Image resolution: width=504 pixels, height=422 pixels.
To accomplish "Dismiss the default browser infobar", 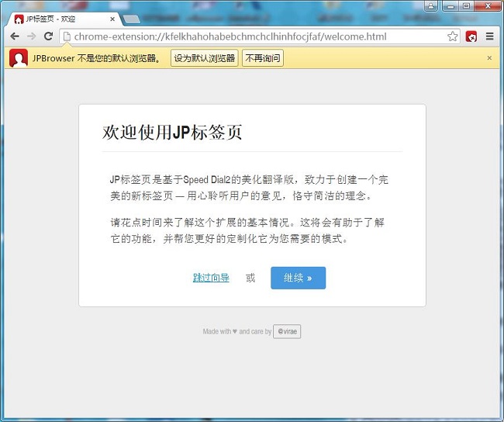I will tap(489, 58).
